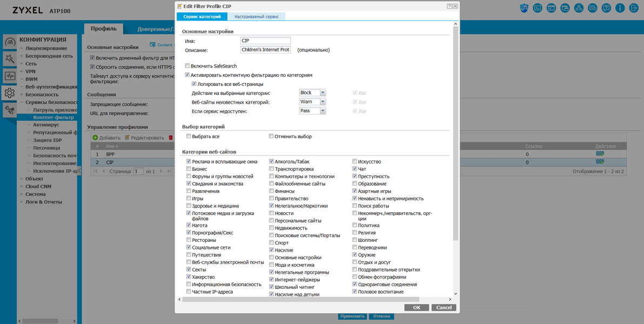
Task: Switch to Сервис категорий tab
Action: (x=202, y=16)
